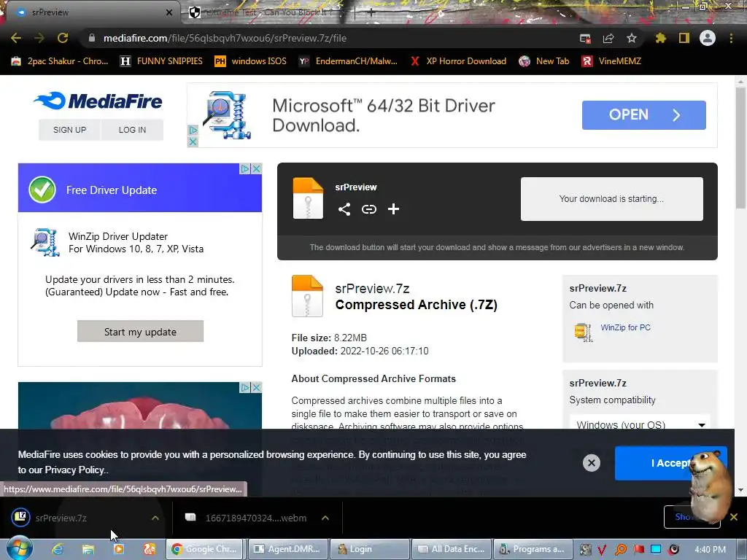Click the padlock site info icon
Image resolution: width=747 pixels, height=560 pixels.
pos(92,38)
